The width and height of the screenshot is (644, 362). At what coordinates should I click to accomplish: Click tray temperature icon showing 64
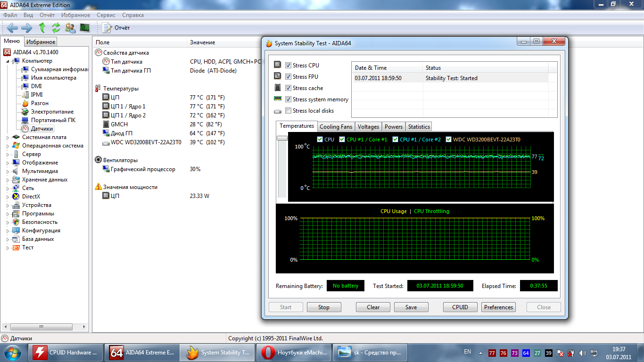coord(526,353)
